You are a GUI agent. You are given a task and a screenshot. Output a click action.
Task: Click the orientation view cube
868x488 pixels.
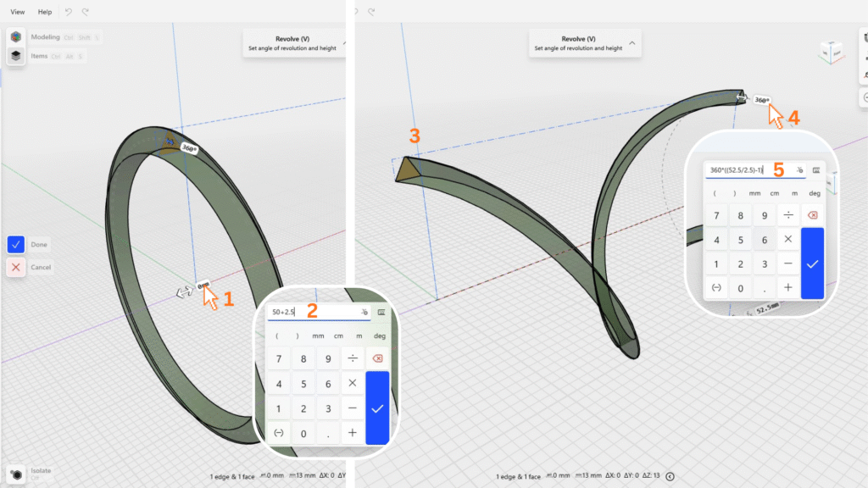pos(830,53)
